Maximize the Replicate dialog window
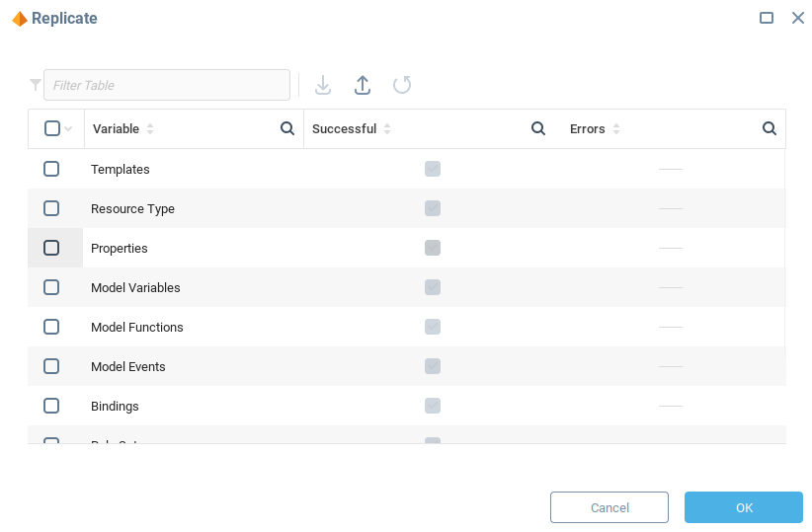Screen dimensions: 812x532 click(767, 18)
